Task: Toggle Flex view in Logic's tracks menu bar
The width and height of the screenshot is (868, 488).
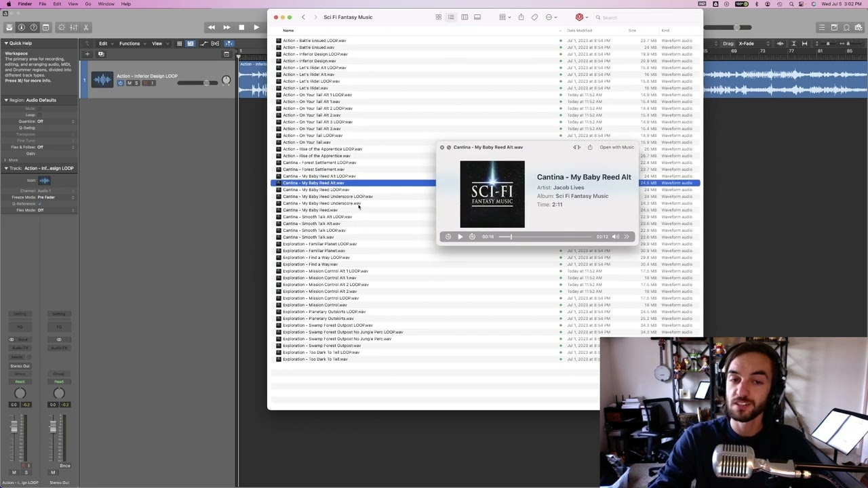Action: (215, 43)
